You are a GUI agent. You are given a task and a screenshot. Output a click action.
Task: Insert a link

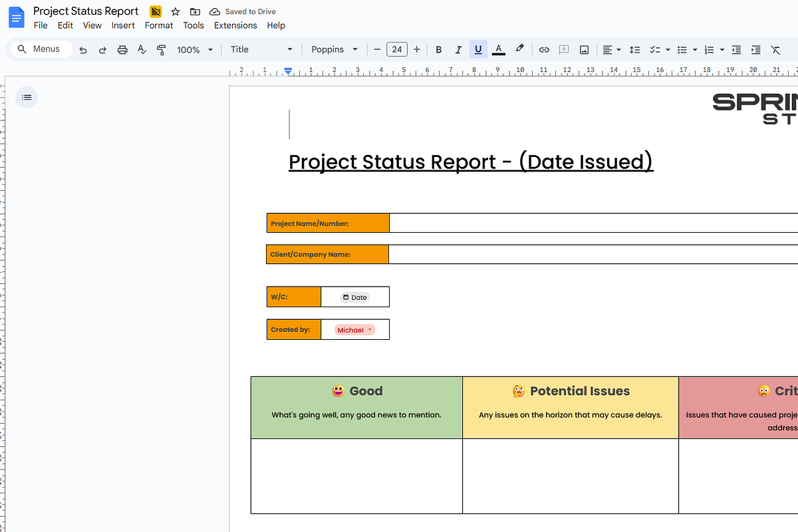tap(544, 50)
